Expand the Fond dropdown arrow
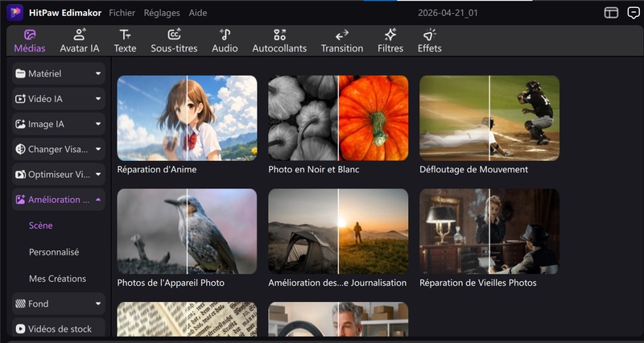Viewport: 644px width, 343px height. pos(98,304)
